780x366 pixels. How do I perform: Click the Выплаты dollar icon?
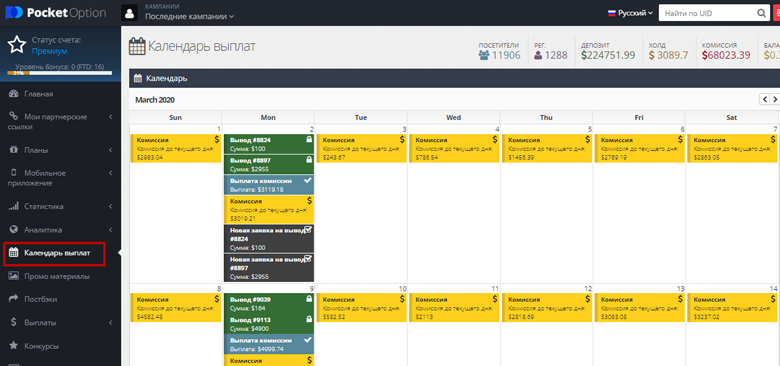[14, 323]
